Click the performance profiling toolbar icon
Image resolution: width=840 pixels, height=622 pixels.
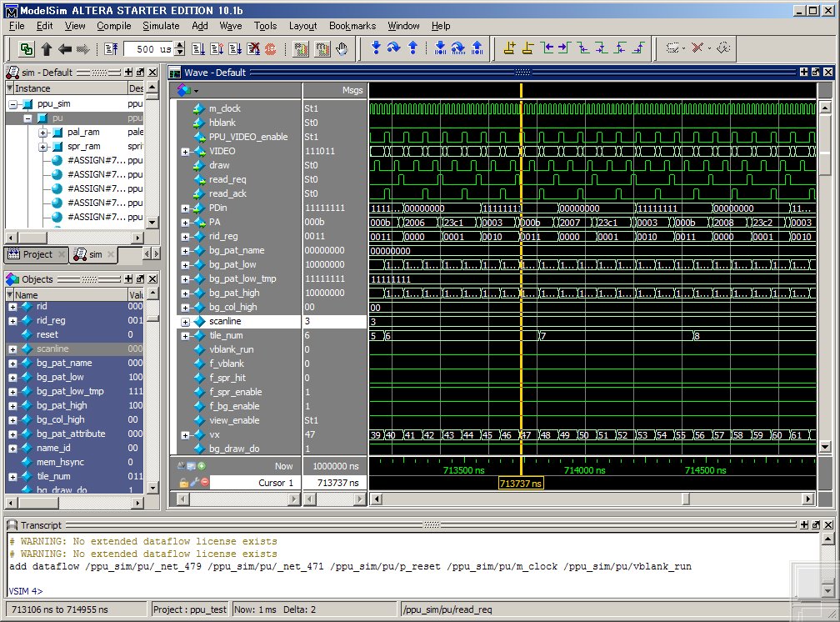(x=301, y=49)
